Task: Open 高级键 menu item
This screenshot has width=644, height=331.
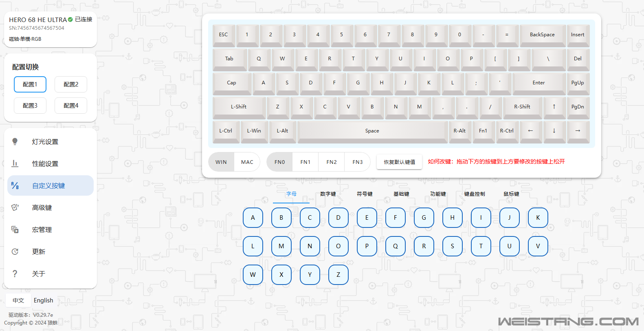Action: [51, 207]
